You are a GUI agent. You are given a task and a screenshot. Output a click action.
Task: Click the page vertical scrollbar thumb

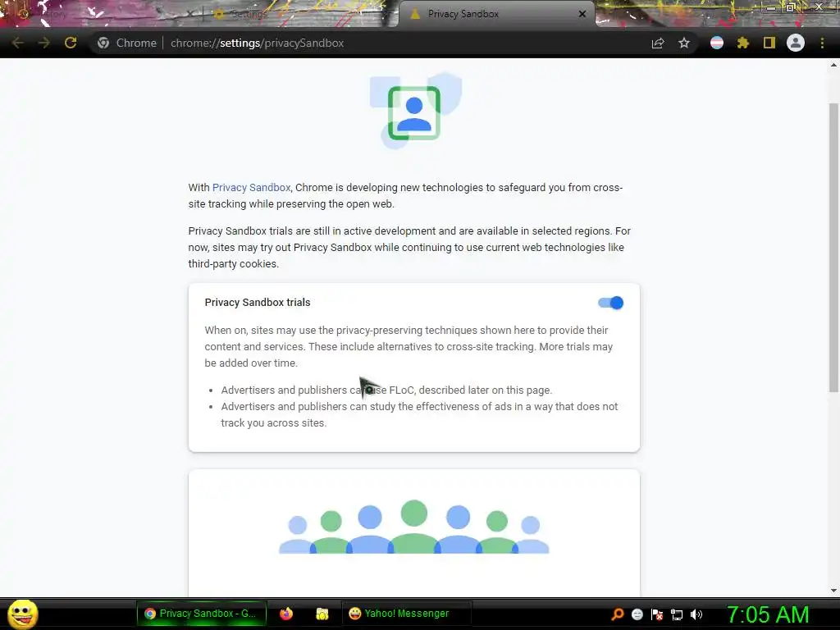(833, 248)
